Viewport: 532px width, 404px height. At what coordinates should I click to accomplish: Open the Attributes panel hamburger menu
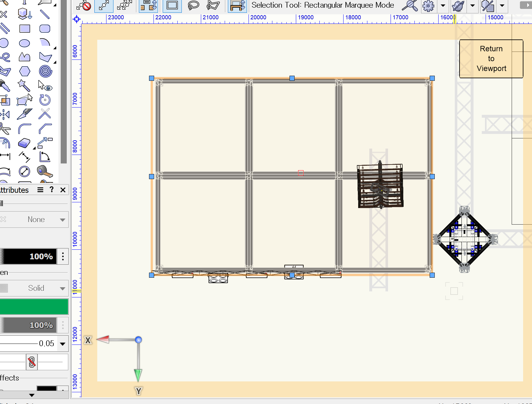pos(40,190)
